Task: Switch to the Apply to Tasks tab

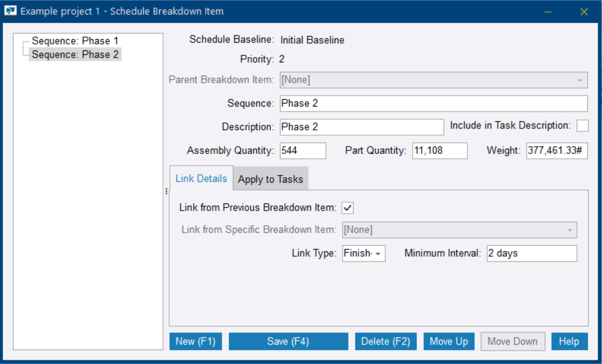Action: coord(270,178)
